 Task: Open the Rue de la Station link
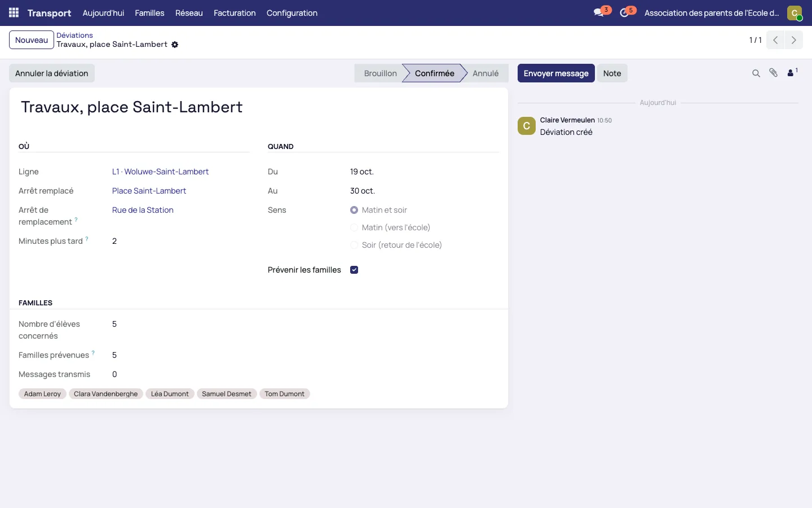tap(143, 210)
